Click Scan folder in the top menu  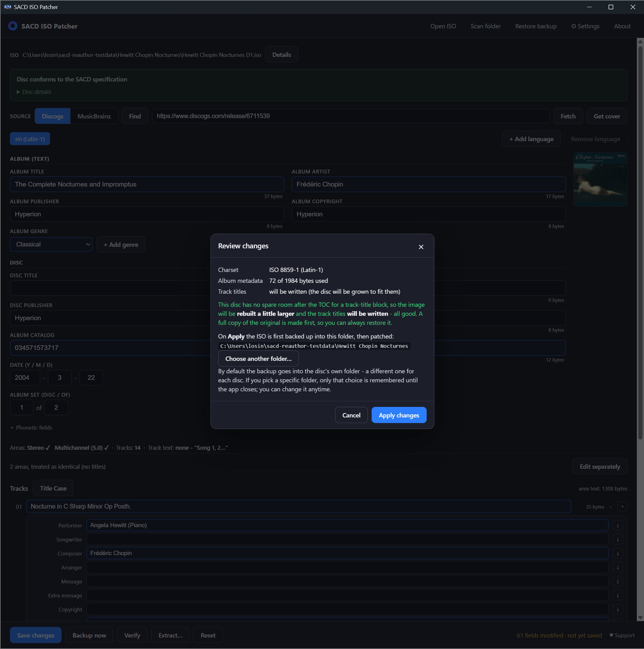pos(485,26)
